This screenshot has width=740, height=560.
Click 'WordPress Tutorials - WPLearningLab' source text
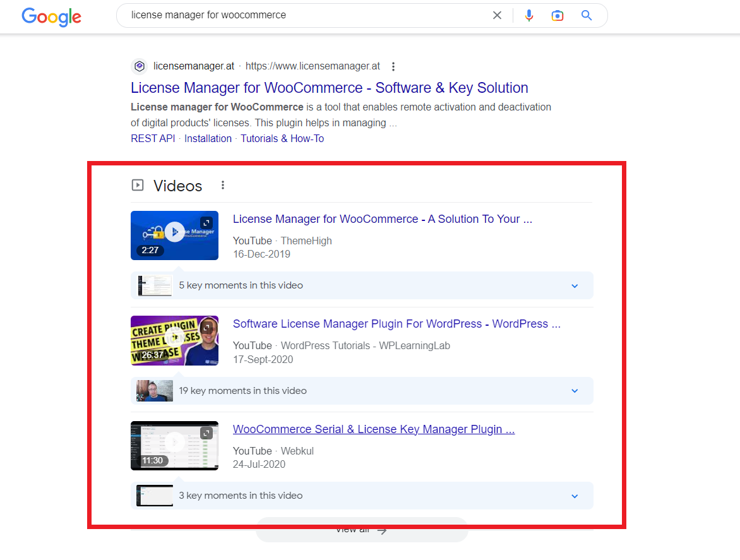pos(366,346)
